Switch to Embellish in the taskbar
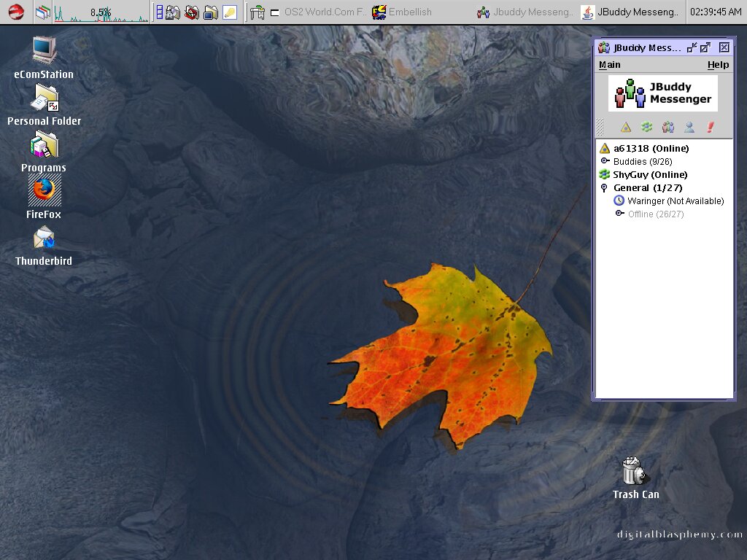Viewport: 747px width, 560px height. pos(402,12)
